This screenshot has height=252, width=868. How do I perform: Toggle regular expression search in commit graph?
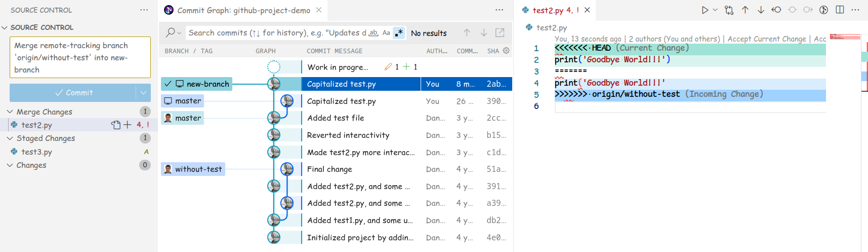399,33
